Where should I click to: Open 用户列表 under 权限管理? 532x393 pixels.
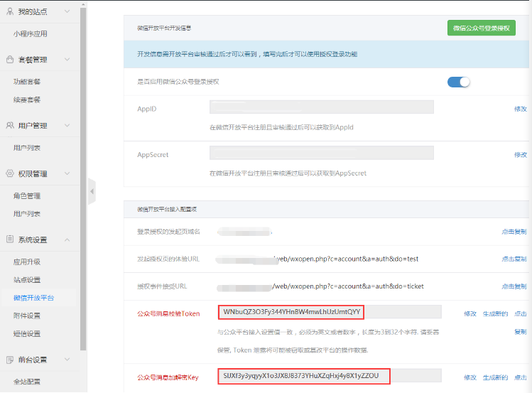pos(27,214)
